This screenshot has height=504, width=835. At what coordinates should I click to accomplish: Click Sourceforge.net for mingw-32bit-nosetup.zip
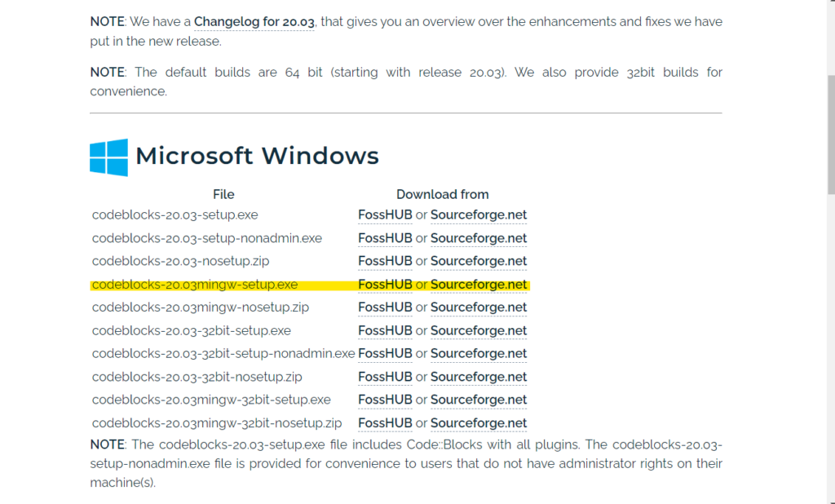[479, 423]
